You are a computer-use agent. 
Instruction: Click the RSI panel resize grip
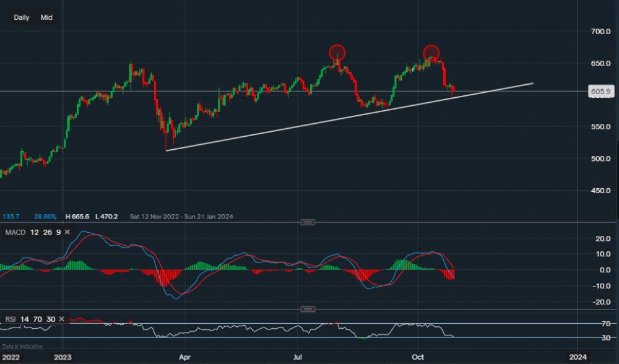click(307, 308)
